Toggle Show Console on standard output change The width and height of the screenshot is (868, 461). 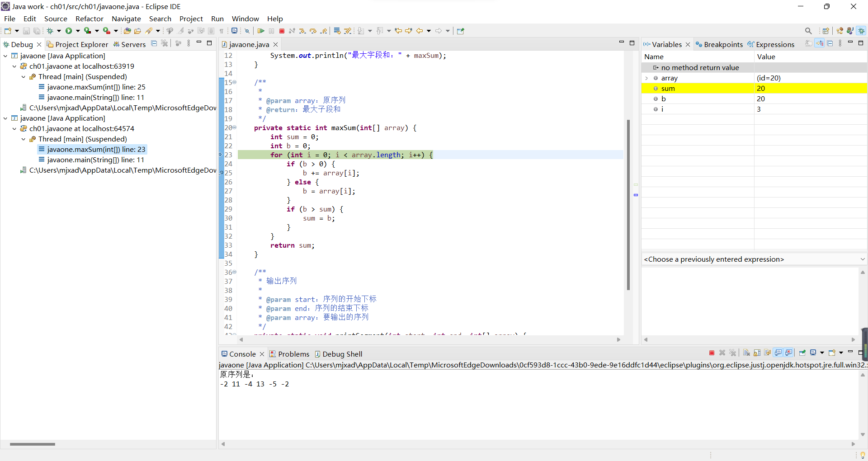click(778, 353)
